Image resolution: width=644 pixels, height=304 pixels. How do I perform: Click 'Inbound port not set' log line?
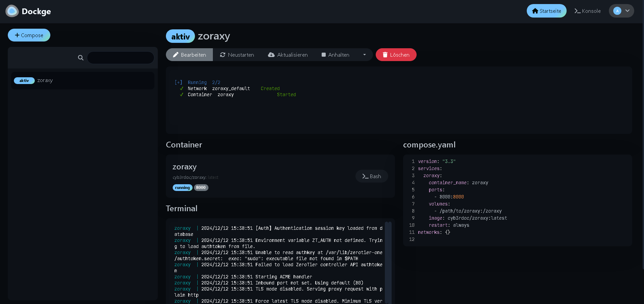coord(269,283)
